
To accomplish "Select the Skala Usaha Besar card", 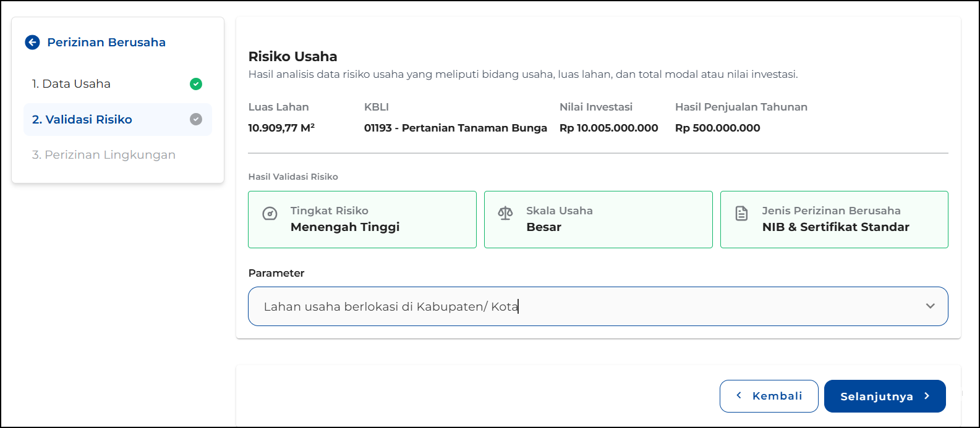I will (598, 219).
